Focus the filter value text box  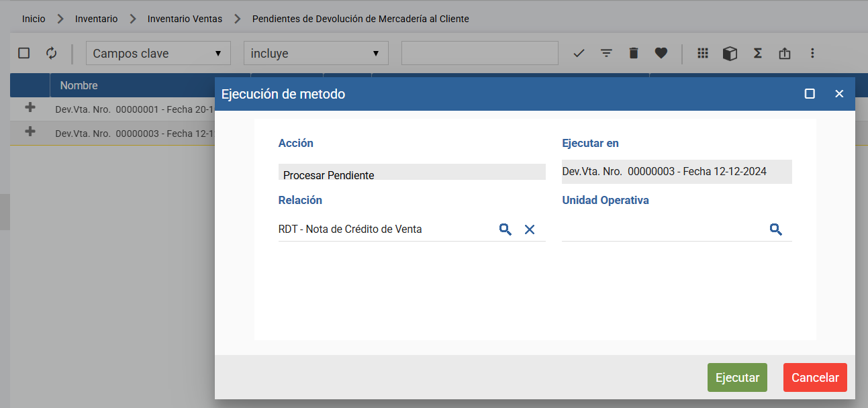pyautogui.click(x=480, y=53)
